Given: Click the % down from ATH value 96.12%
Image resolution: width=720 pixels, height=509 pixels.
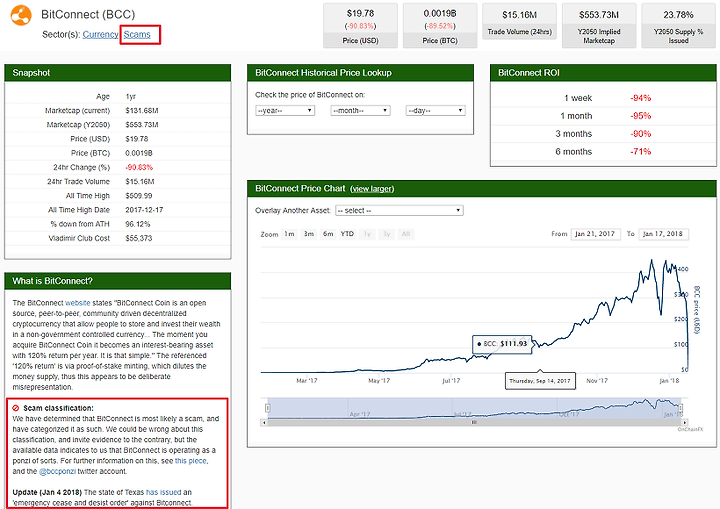Looking at the screenshot, I should 138,224.
